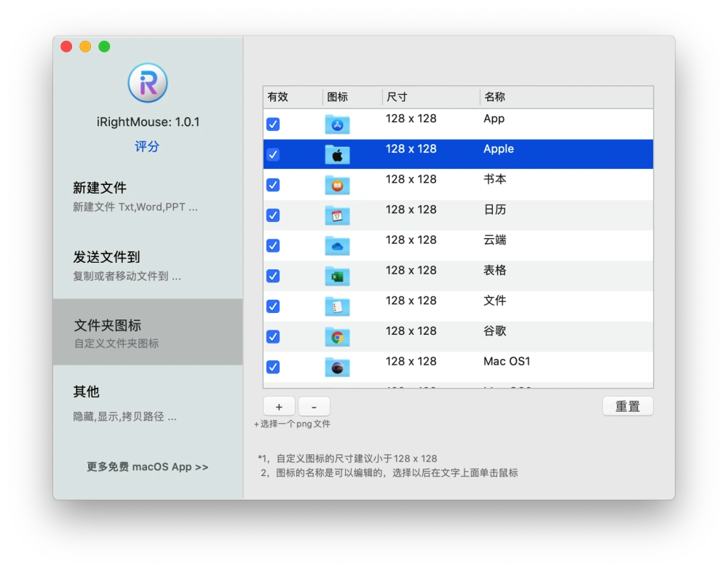Toggle the 日历 row checkbox
Viewport: 728px width, 570px height.
coord(273,215)
